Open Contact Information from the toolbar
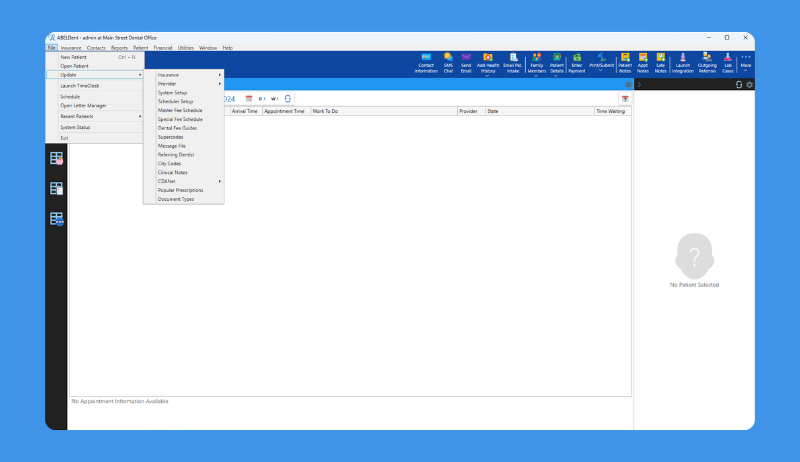The width and height of the screenshot is (800, 462). (x=426, y=63)
